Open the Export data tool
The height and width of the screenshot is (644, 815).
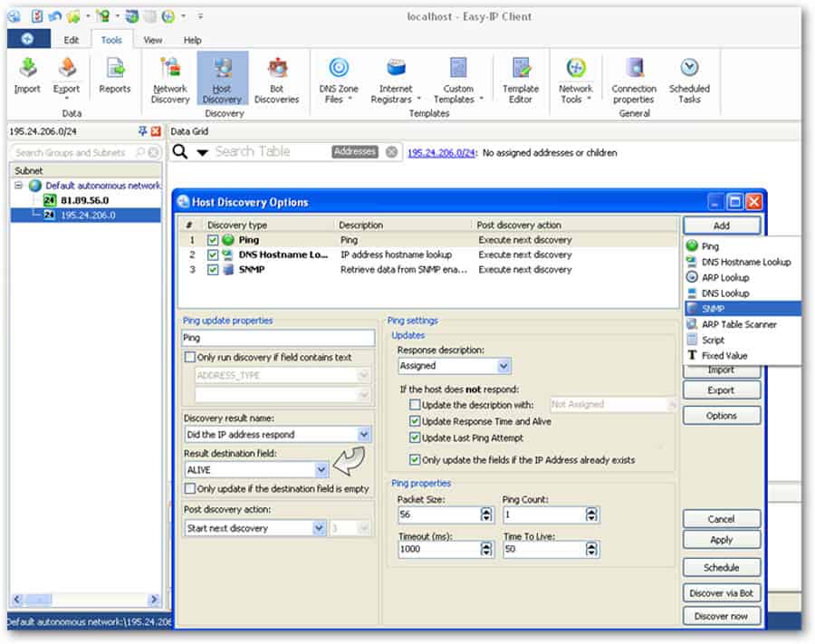pyautogui.click(x=66, y=77)
